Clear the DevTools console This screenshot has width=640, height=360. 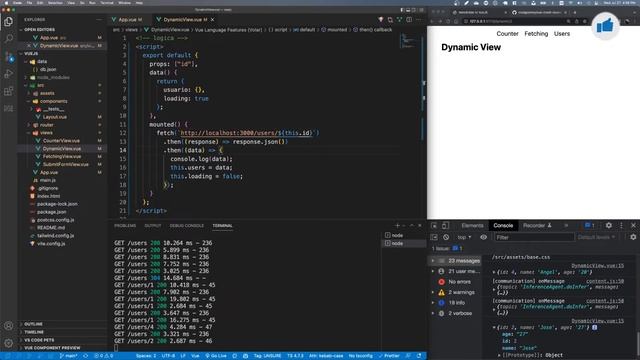[x=446, y=237]
